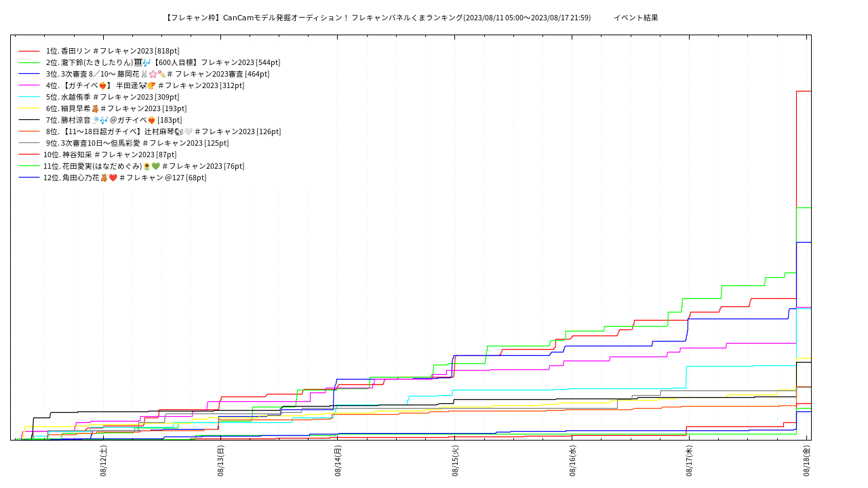The width and height of the screenshot is (868, 488).
Task: Select legend entry 5位 水越侑季
Action: coord(113,97)
